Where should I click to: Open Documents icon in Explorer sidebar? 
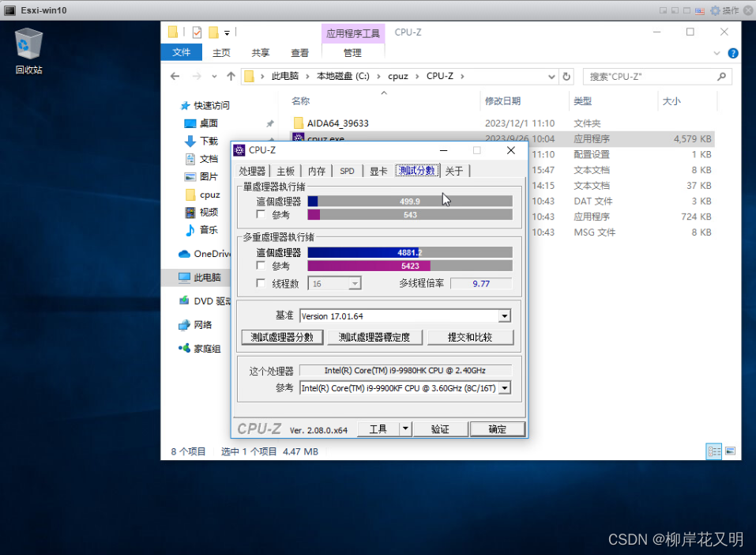coord(190,159)
